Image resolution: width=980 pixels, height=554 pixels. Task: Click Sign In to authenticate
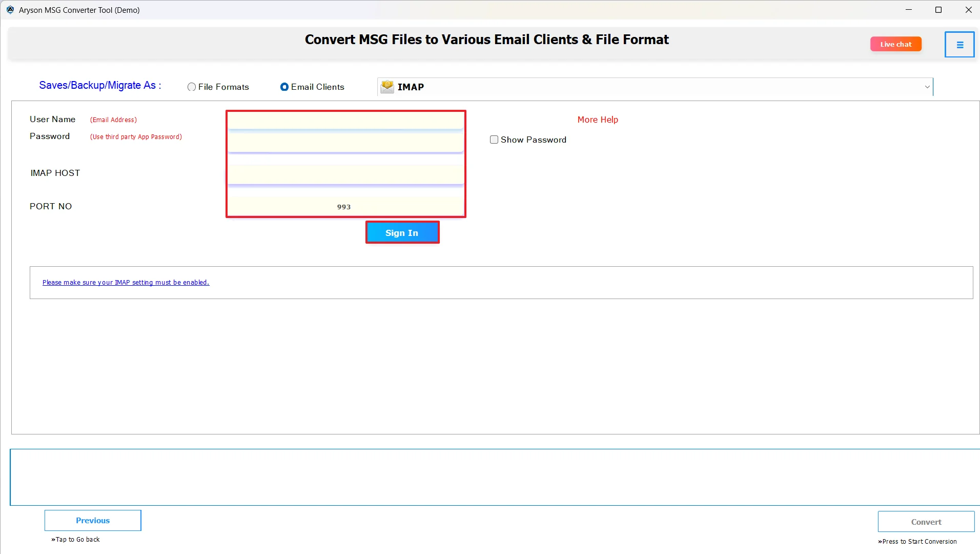(402, 232)
